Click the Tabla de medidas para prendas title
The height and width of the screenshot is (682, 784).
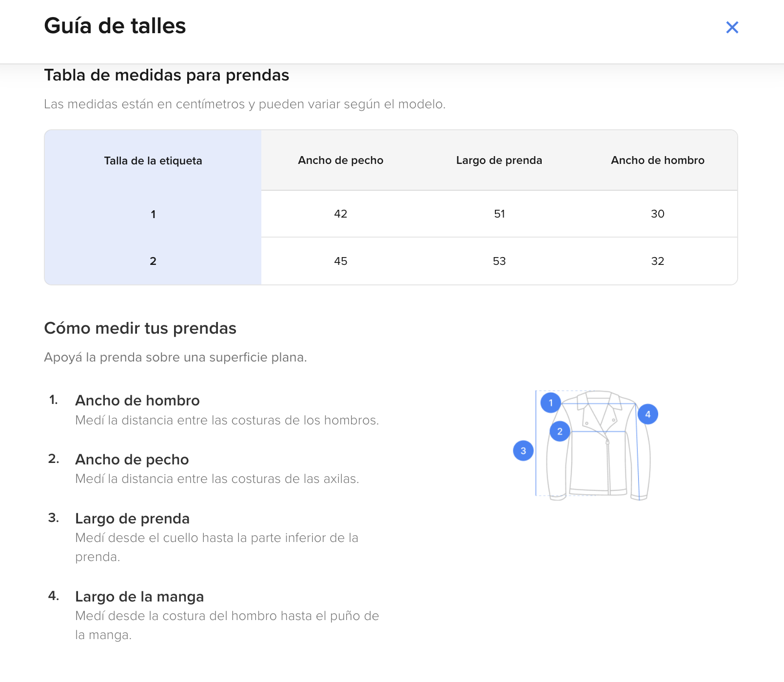pyautogui.click(x=166, y=75)
